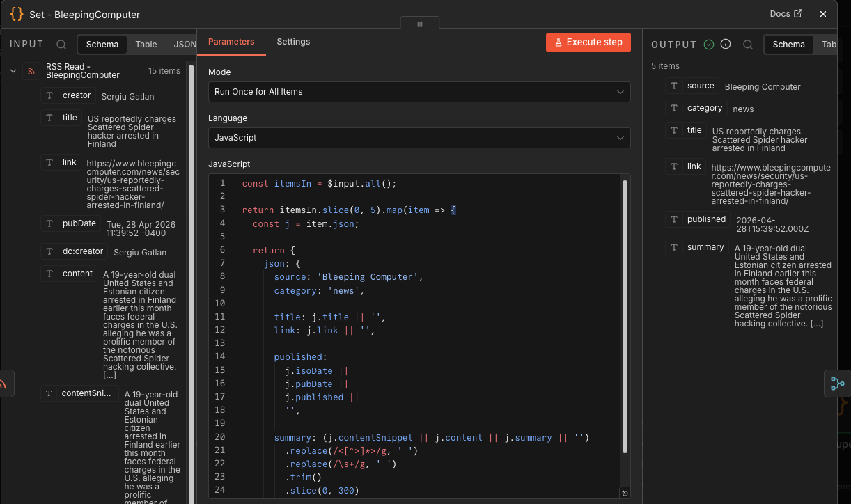Switch INPUT panel to Table view

pos(146,44)
